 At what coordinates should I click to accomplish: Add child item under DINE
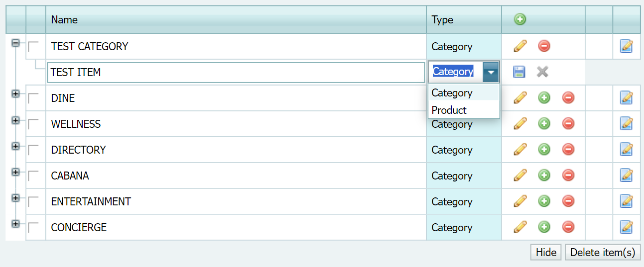(x=544, y=98)
